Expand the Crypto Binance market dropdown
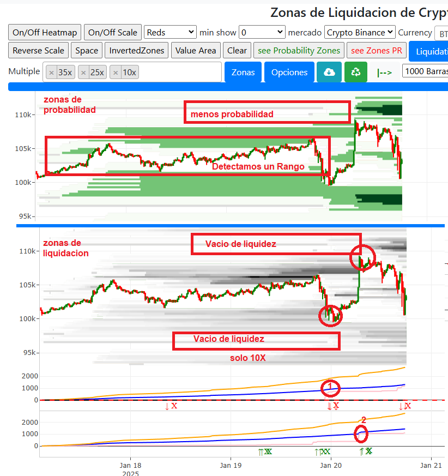This screenshot has width=448, height=476. click(x=360, y=32)
